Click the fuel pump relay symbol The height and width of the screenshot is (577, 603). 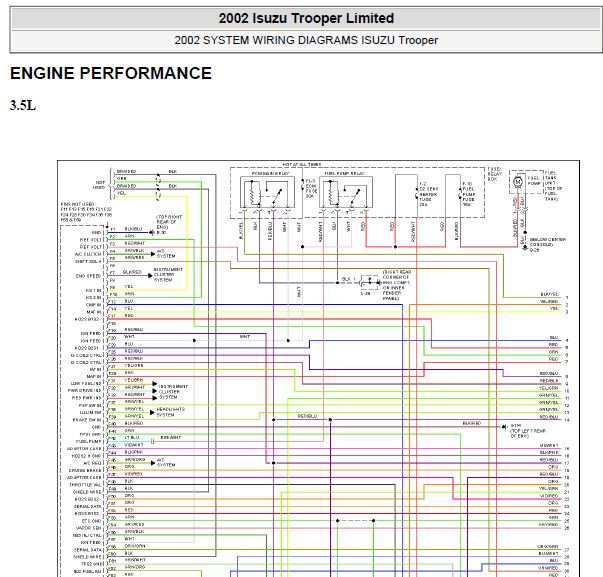(x=346, y=192)
